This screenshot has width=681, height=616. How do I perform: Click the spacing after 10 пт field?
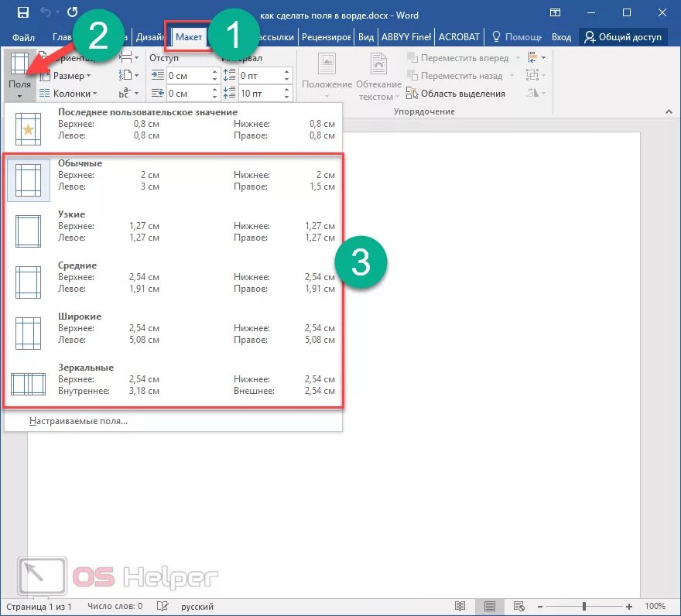(x=261, y=94)
